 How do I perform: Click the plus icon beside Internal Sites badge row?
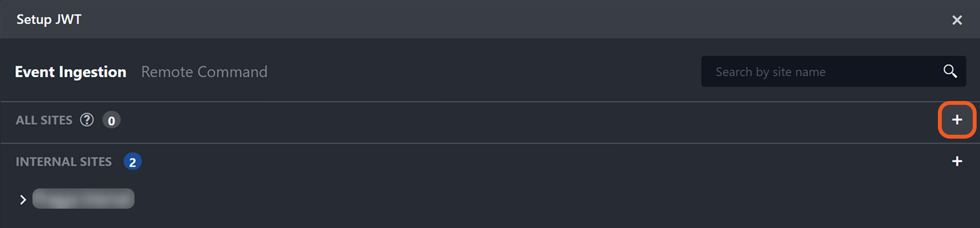[x=957, y=161]
